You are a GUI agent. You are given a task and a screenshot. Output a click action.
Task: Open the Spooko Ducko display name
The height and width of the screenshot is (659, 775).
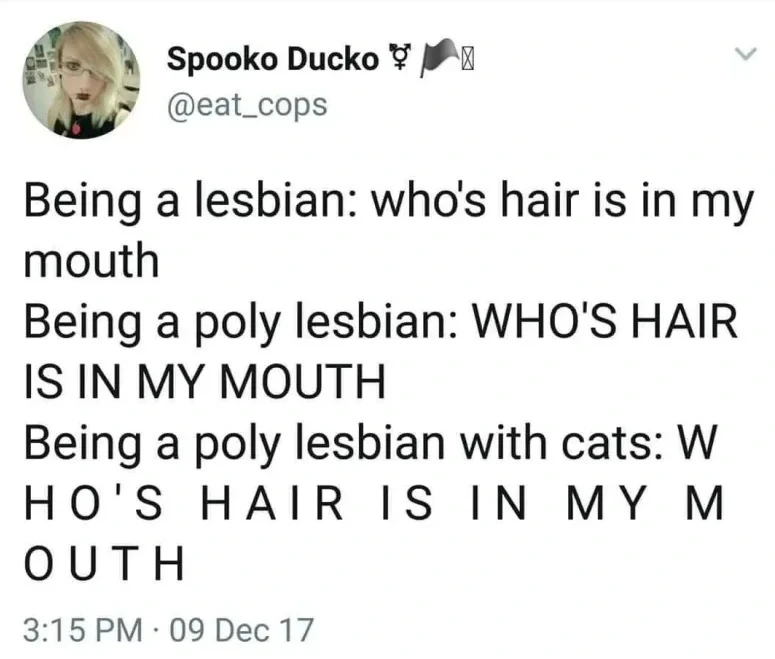[273, 60]
